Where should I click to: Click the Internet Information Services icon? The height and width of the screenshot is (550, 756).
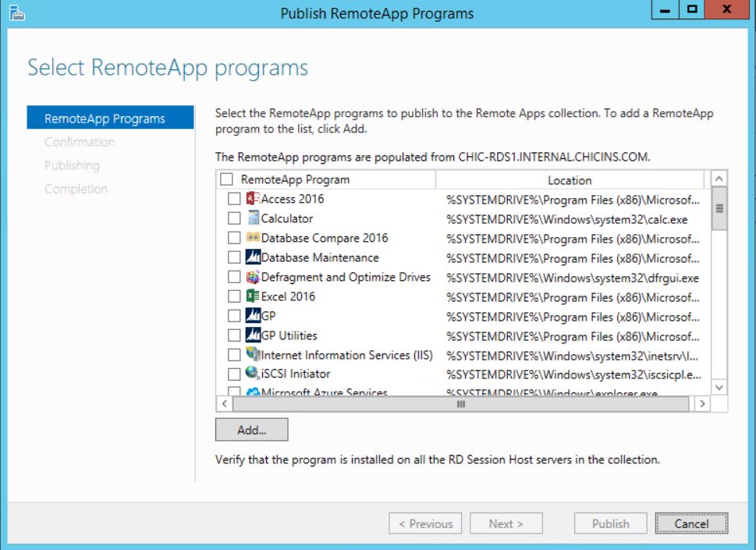253,354
